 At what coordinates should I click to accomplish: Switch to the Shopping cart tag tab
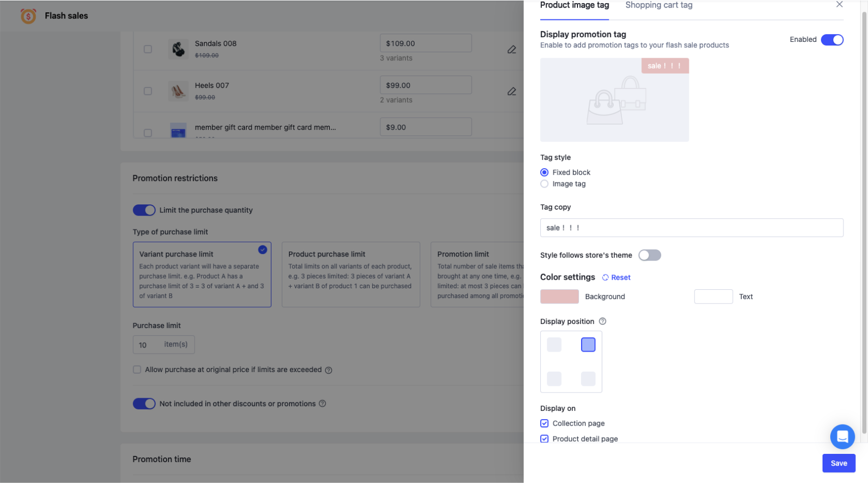pyautogui.click(x=659, y=5)
